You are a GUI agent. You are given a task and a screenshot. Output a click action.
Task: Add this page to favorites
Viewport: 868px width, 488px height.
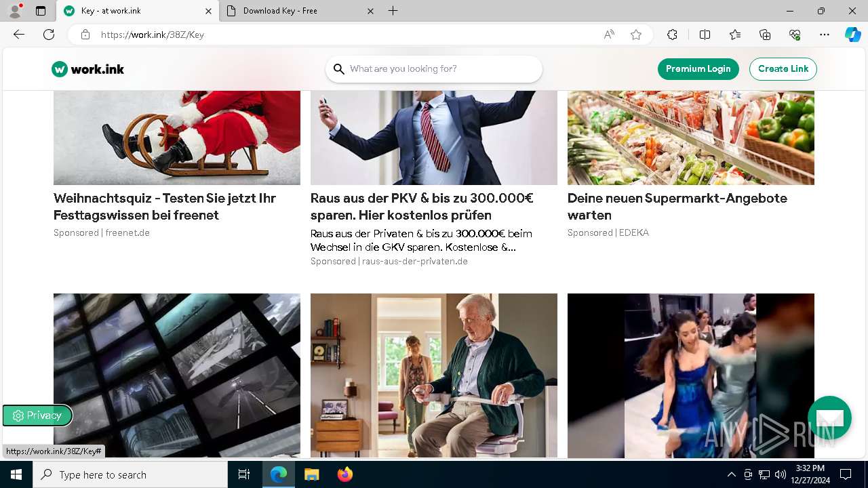tap(636, 35)
